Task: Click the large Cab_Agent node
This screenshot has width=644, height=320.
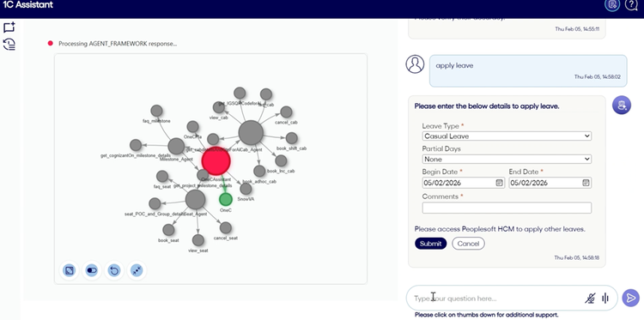Action: (251, 132)
